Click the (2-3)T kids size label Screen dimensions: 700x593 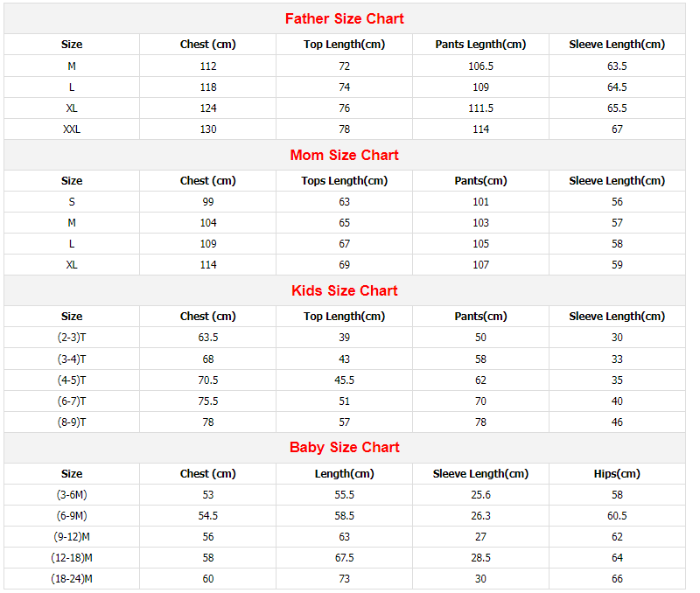[72, 338]
